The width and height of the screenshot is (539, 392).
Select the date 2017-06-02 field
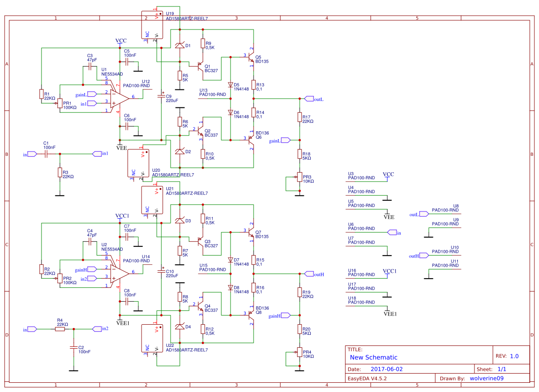[387, 369]
